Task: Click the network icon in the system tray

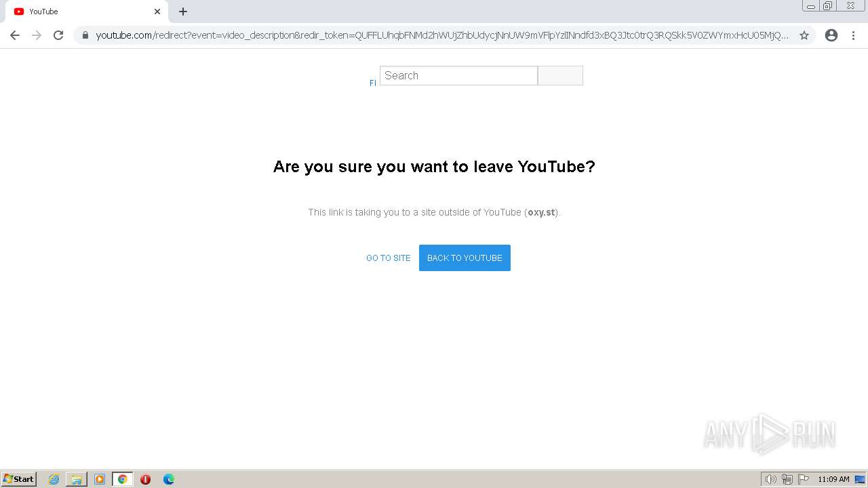Action: 787,479
